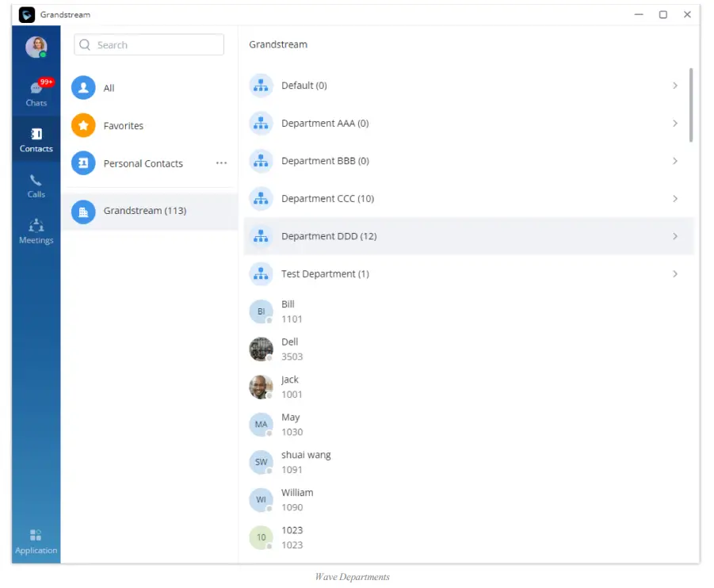
Task: Click Department CCC (10) text
Action: click(x=328, y=199)
